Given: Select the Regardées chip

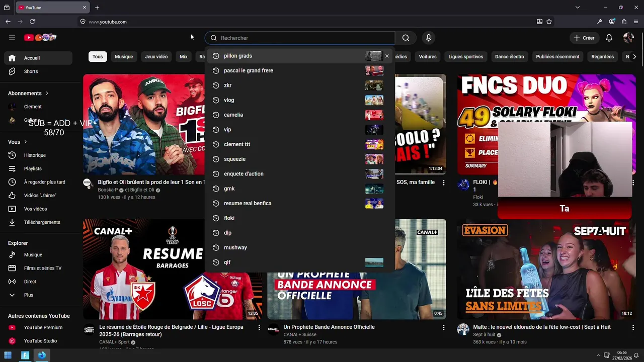Looking at the screenshot, I should pyautogui.click(x=603, y=57).
